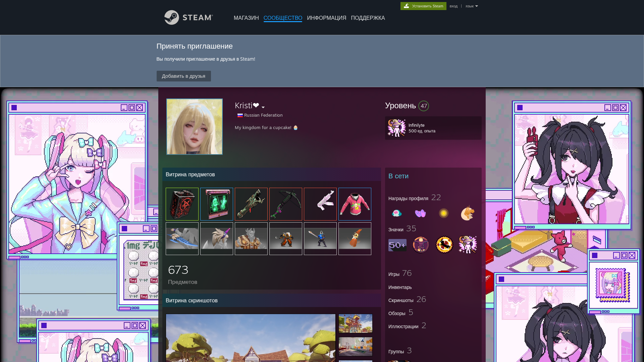Image resolution: width=644 pixels, height=362 pixels.
Task: Click the Уровень level heading
Action: pos(400,106)
